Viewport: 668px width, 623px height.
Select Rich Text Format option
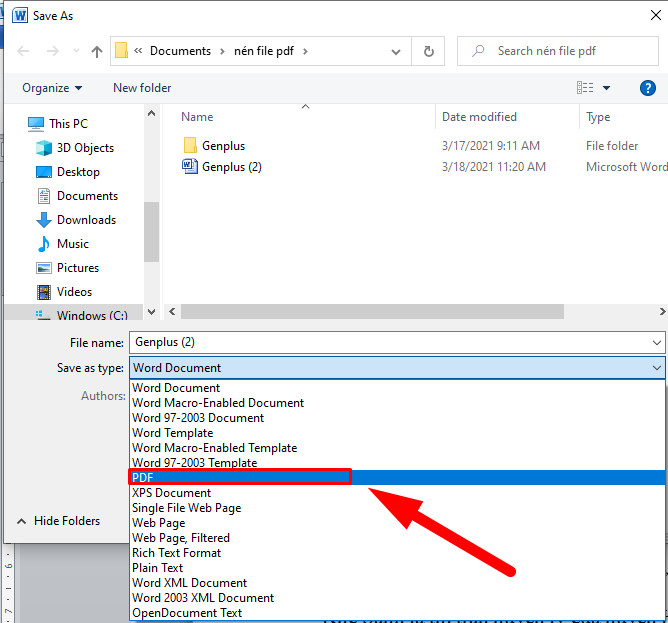177,553
